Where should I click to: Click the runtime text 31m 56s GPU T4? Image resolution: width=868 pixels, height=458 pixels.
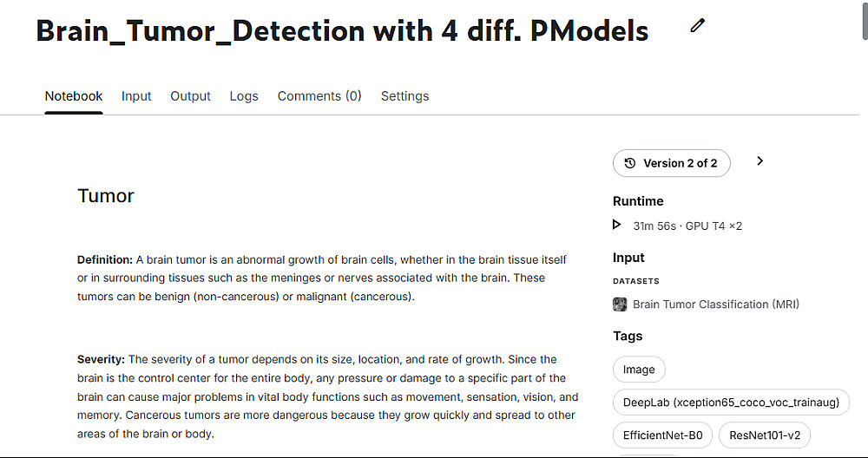(x=687, y=226)
